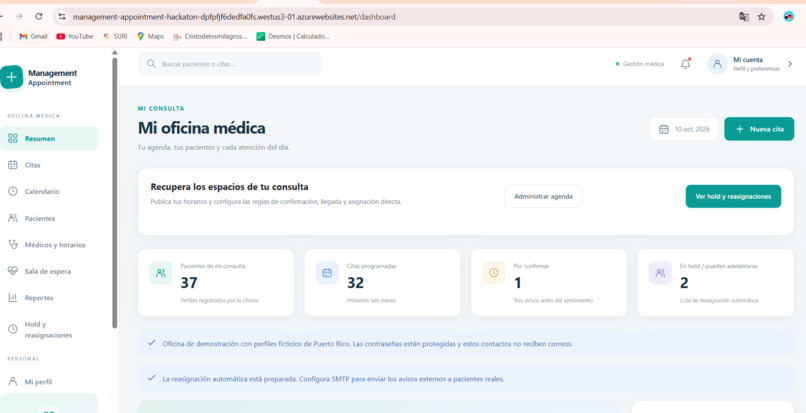Image resolution: width=806 pixels, height=413 pixels.
Task: Open the Citas sidebar section
Action: pos(48,165)
